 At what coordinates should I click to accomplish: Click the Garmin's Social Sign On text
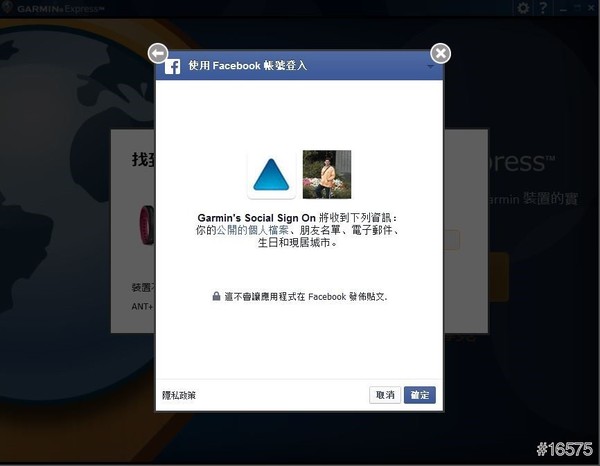(x=256, y=218)
